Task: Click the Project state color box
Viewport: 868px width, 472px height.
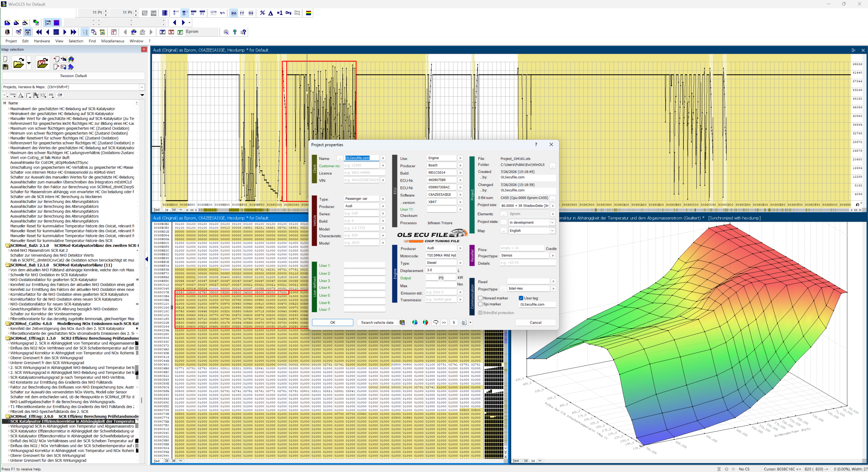Action: click(x=504, y=222)
